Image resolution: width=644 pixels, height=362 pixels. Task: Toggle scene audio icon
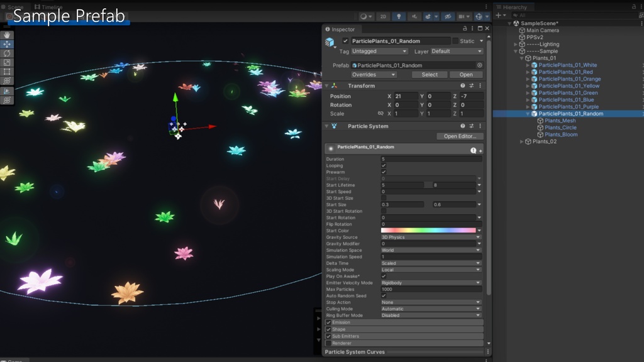(414, 16)
